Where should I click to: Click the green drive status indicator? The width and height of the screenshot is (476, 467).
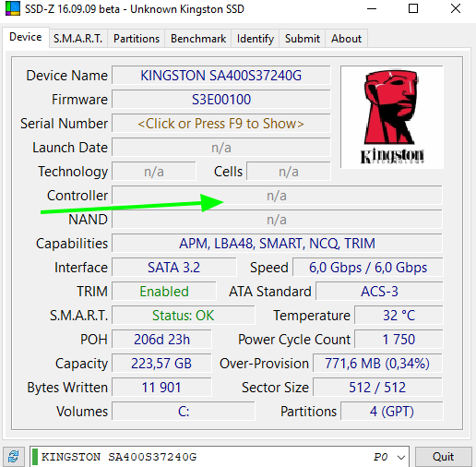35,457
